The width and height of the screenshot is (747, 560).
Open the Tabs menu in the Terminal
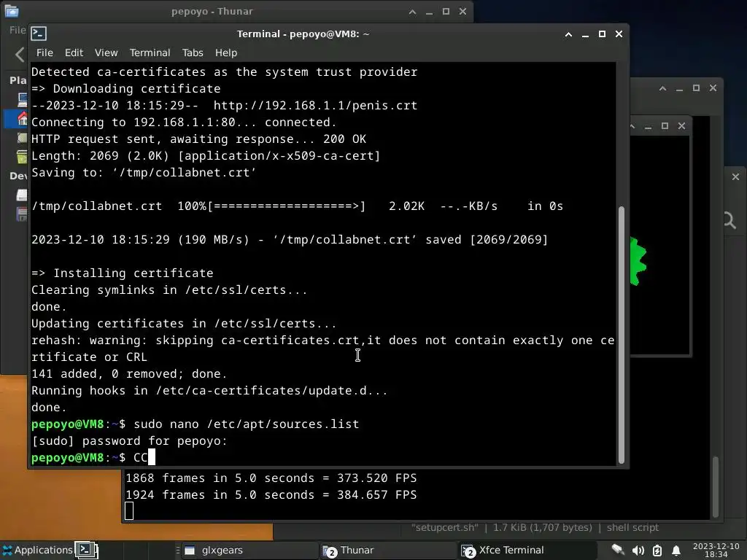193,52
